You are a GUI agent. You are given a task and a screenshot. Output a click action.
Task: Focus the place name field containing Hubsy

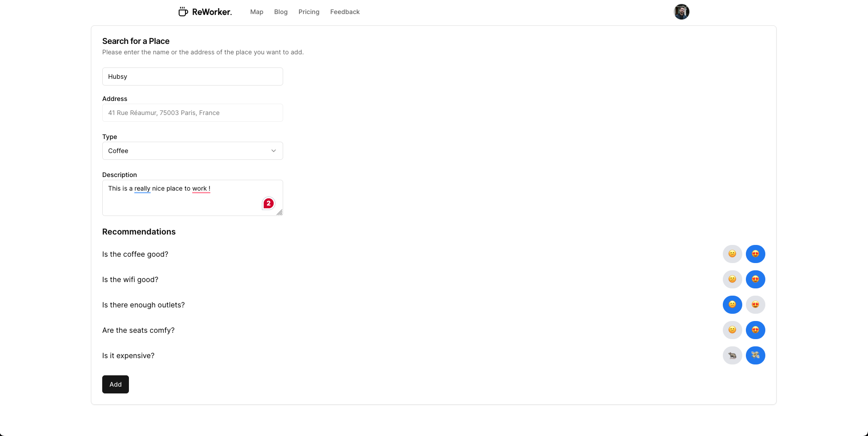coord(193,77)
